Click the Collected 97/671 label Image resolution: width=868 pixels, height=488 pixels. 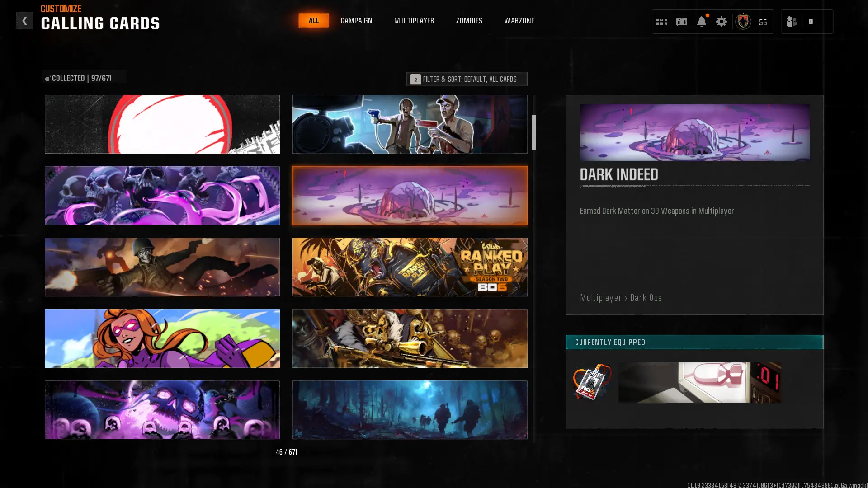[81, 78]
